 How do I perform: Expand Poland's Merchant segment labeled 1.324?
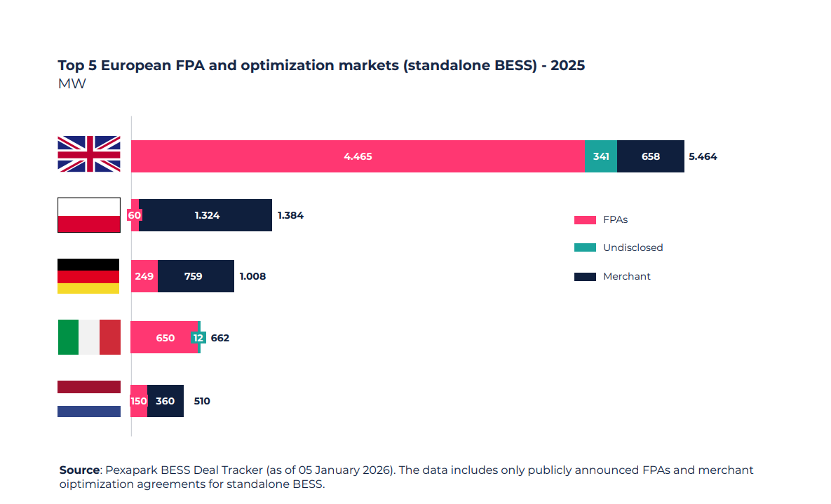click(x=208, y=214)
